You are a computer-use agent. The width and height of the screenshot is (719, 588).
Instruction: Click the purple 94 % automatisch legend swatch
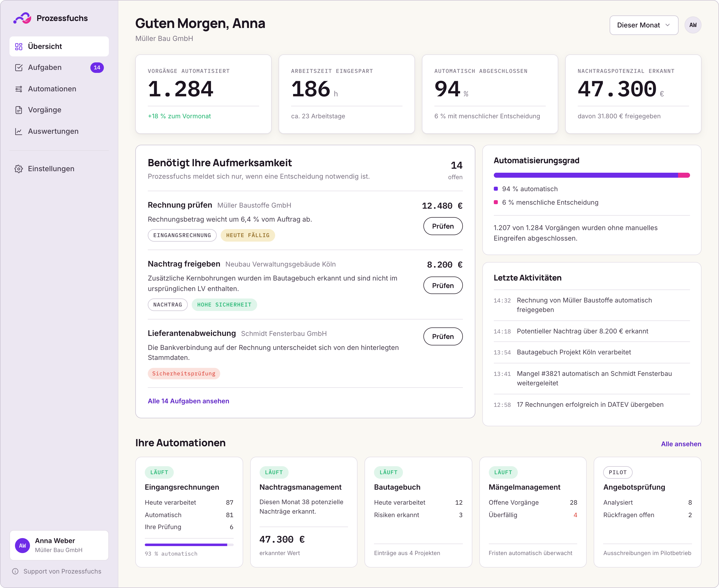pos(496,189)
